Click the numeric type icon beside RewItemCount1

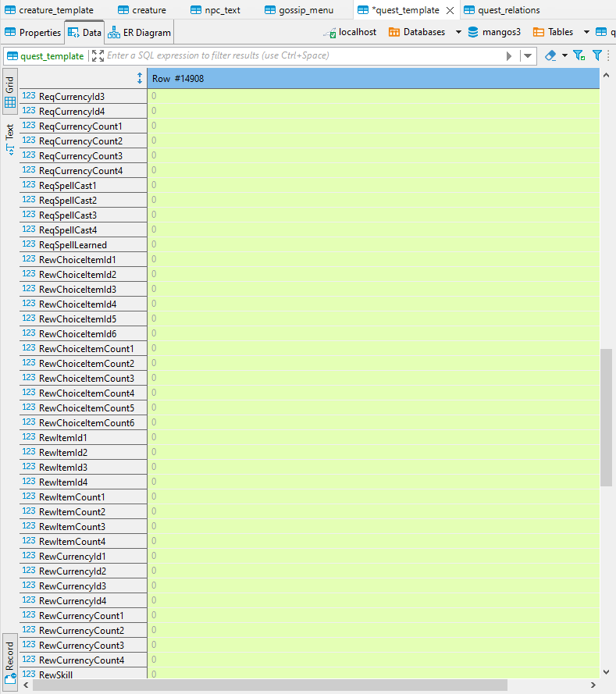coord(29,496)
